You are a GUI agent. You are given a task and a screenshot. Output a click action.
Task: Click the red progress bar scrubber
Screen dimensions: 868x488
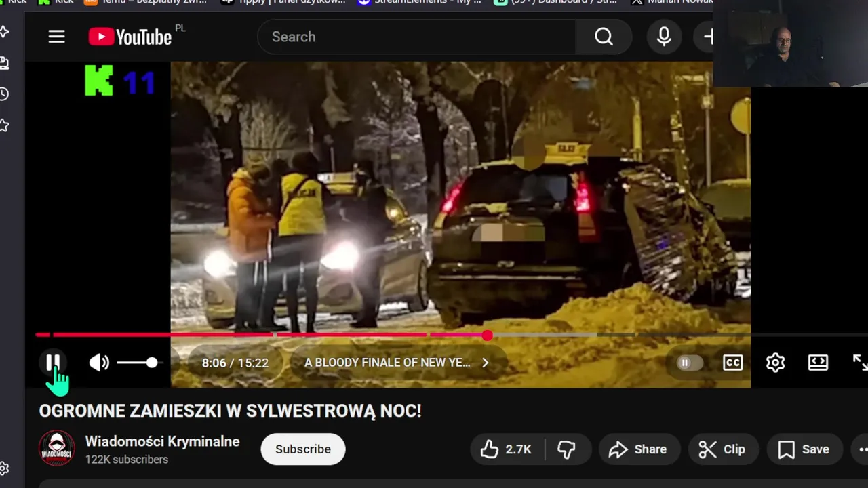(x=488, y=335)
